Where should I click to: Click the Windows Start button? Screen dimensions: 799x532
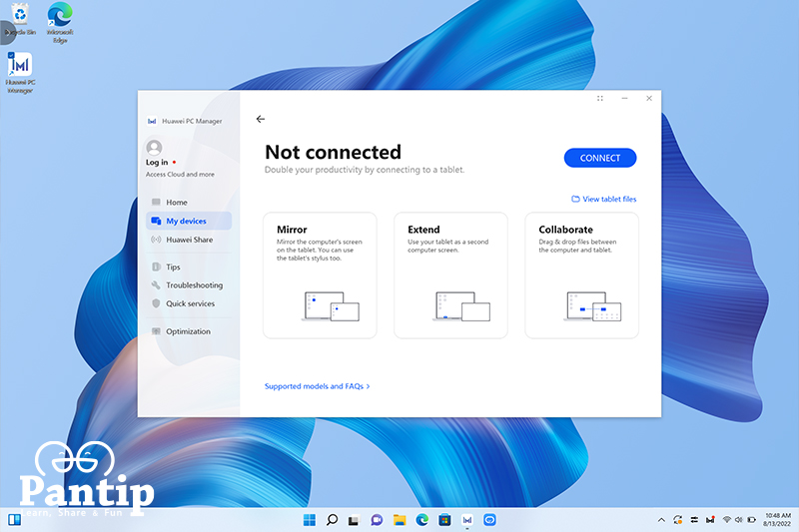coord(310,520)
